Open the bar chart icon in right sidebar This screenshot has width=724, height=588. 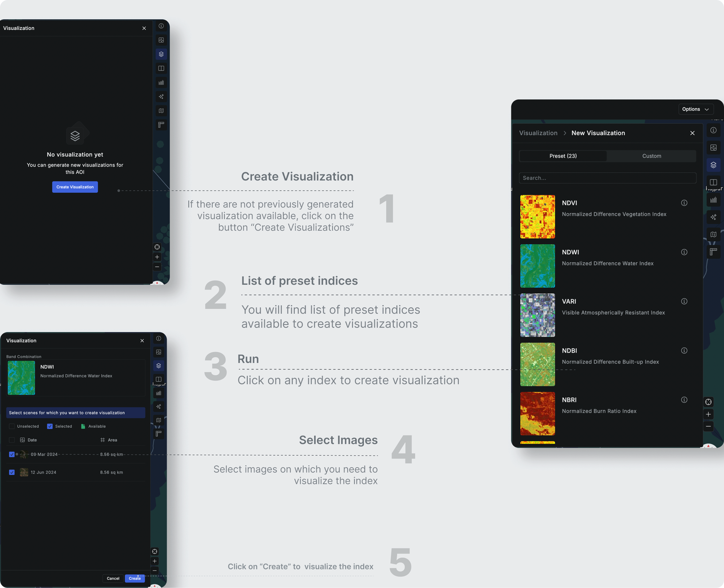click(x=713, y=200)
